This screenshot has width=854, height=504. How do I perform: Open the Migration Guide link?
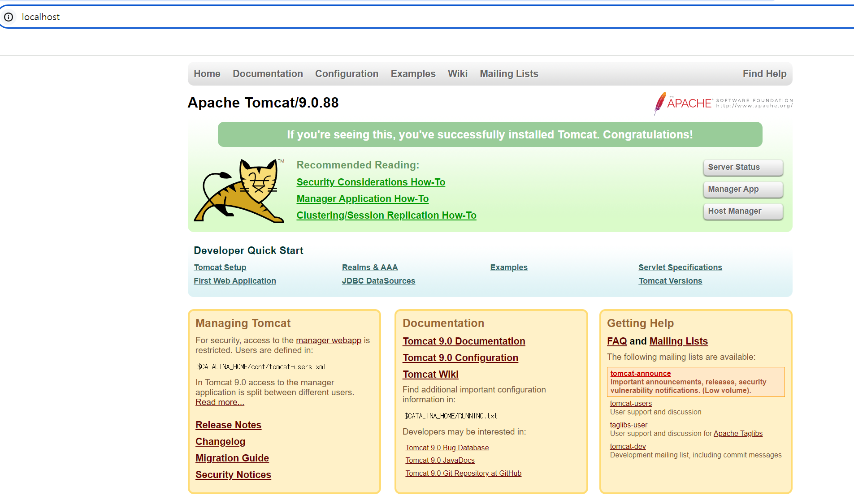coord(232,458)
